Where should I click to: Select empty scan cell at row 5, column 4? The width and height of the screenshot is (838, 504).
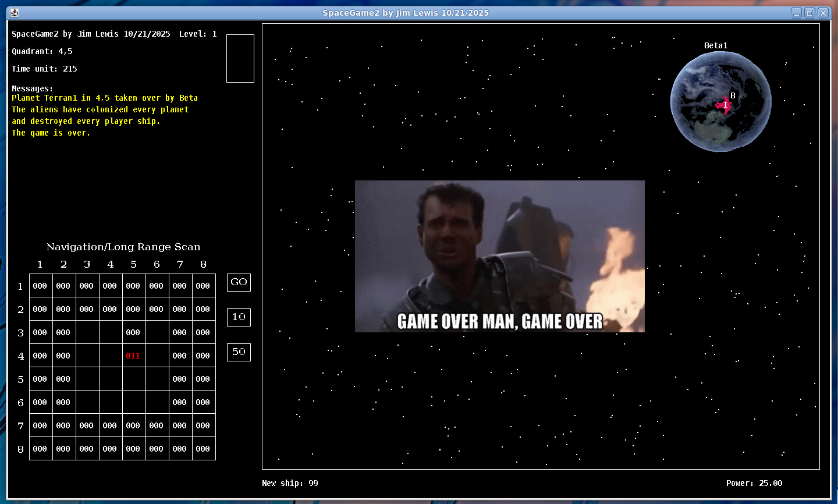coord(110,379)
